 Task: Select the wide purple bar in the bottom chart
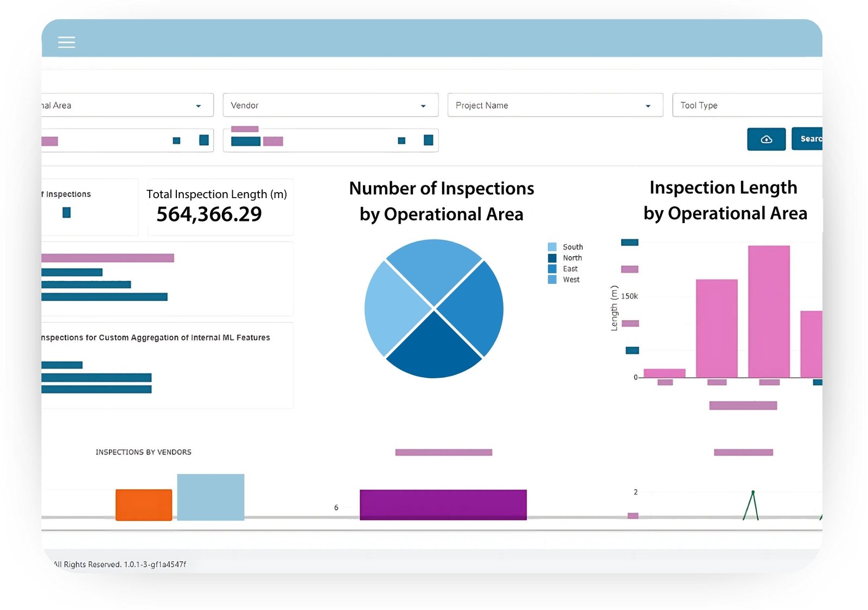pos(443,505)
